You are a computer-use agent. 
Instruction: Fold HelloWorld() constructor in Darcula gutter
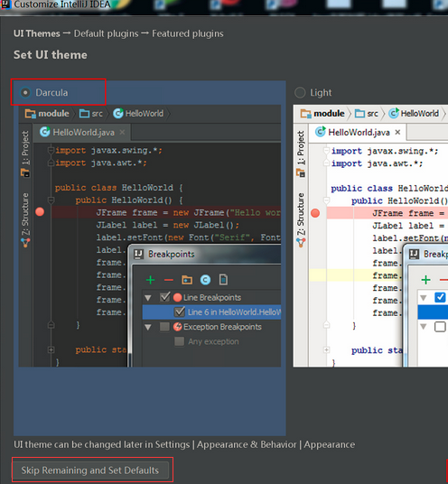point(51,200)
